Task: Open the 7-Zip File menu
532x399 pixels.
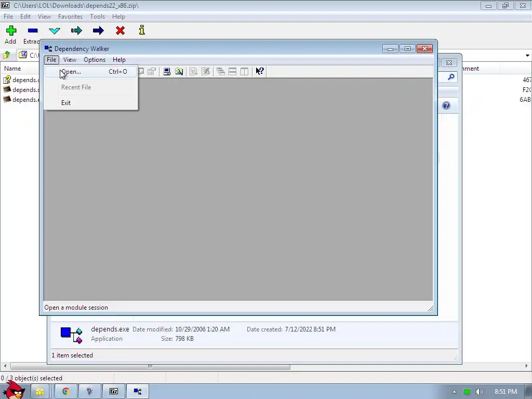Action: (8, 17)
